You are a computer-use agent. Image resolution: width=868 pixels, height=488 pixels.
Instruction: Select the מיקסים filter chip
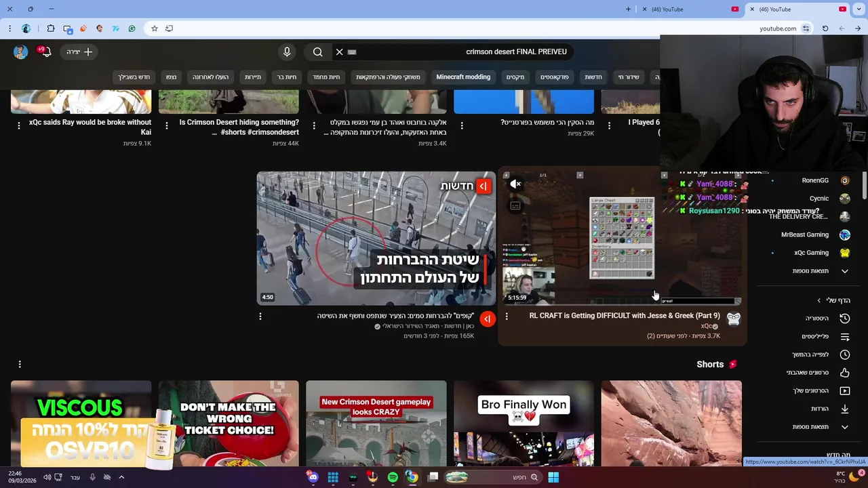point(515,77)
